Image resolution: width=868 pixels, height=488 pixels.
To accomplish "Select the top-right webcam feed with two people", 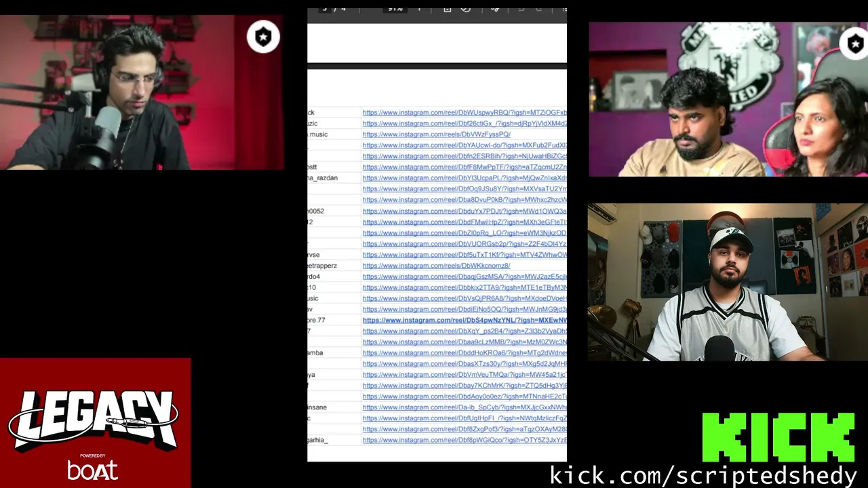I will pos(728,99).
